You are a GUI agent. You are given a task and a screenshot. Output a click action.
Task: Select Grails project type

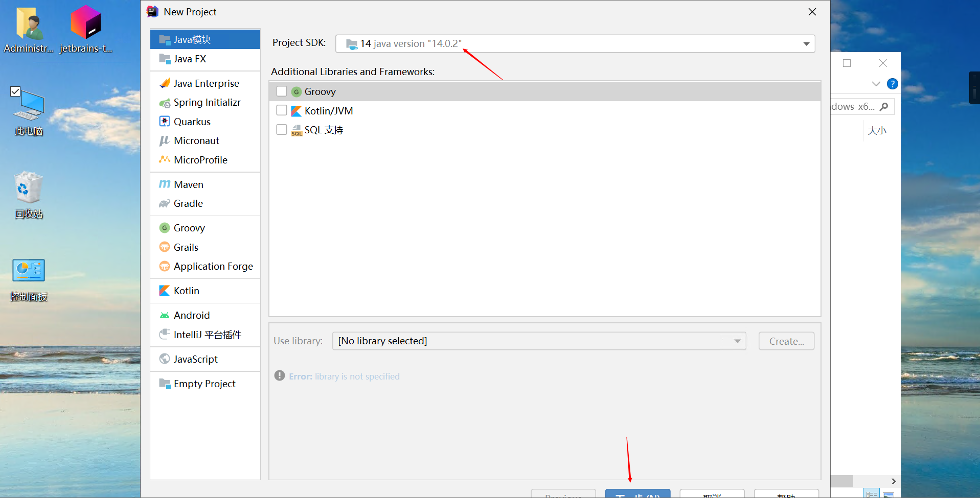205,247
